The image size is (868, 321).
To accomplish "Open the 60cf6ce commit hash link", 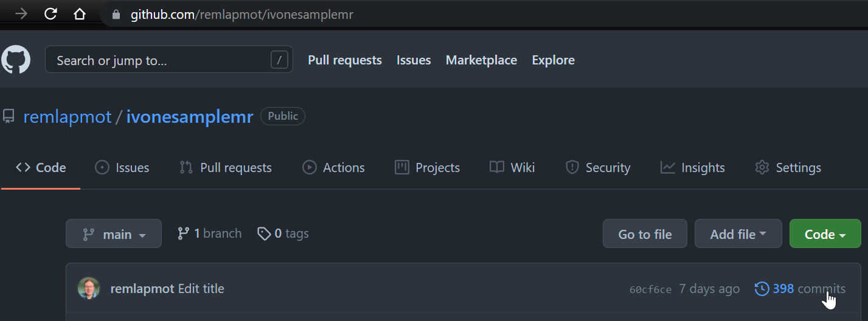I will click(650, 289).
